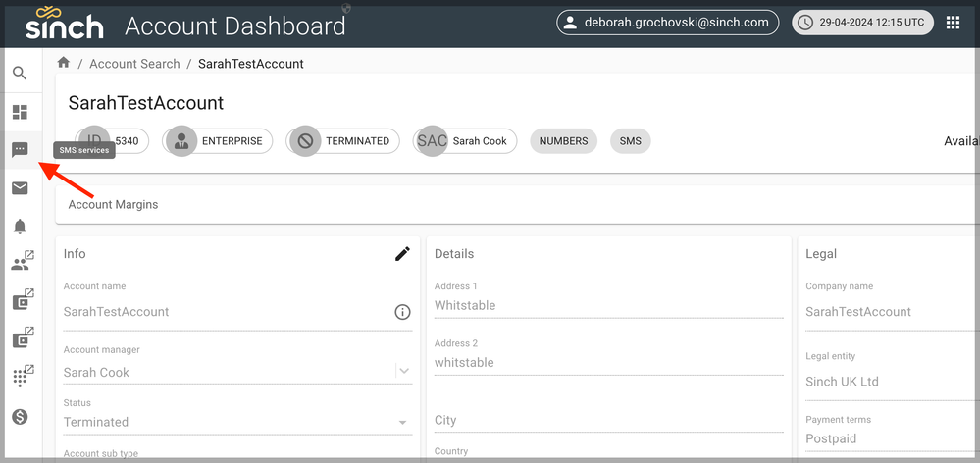
Task: Click the date and time UTC chip
Action: [x=862, y=23]
